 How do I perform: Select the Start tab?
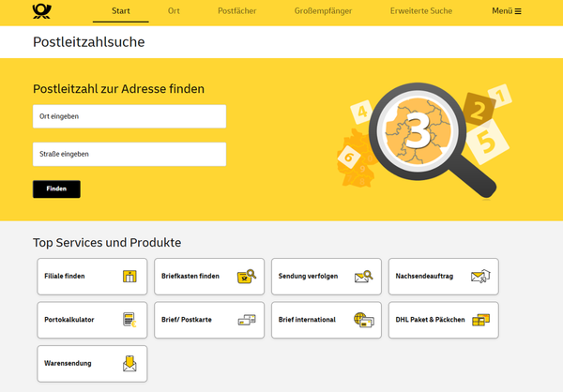click(x=121, y=11)
